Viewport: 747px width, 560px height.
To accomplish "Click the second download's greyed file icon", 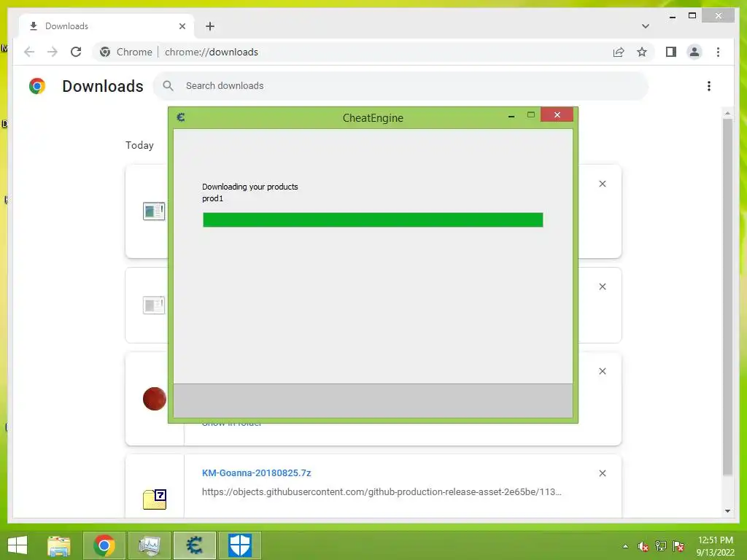I will pos(154,305).
